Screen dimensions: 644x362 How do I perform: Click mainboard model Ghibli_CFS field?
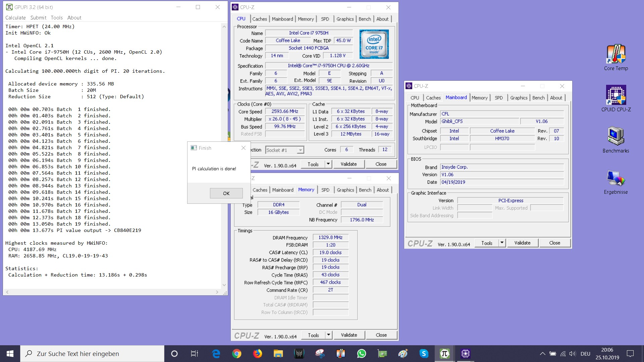tap(480, 121)
